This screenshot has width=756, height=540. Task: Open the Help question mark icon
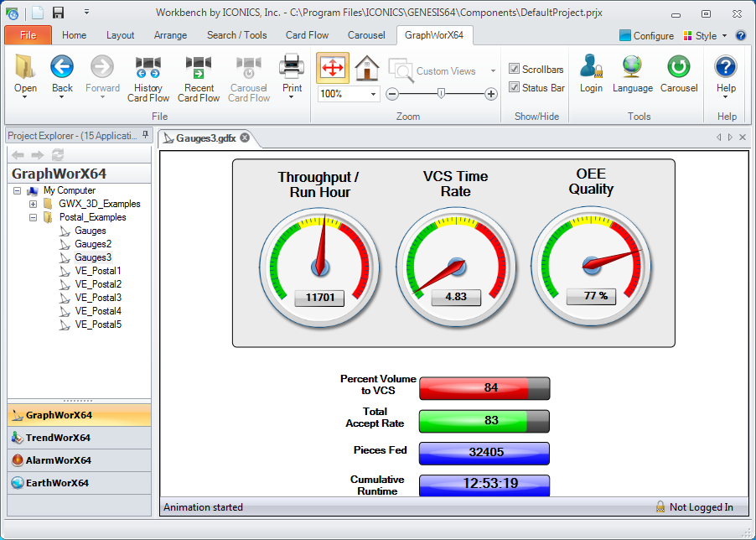pyautogui.click(x=726, y=66)
